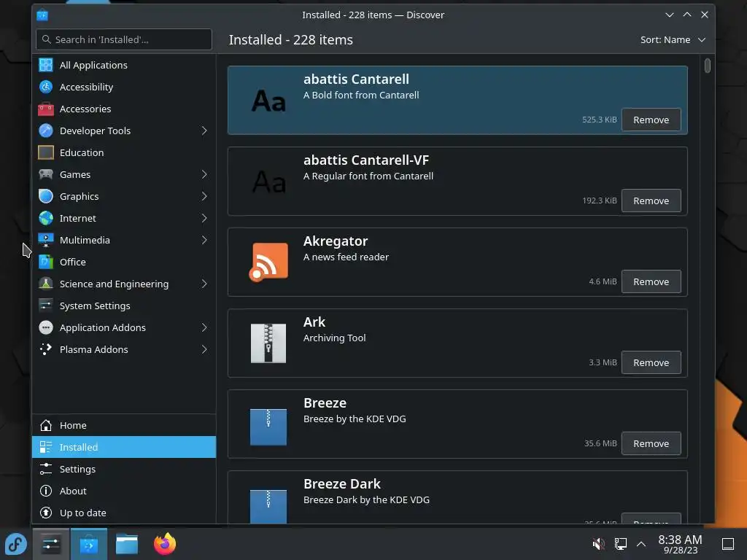Click the System Settings taskbar icon

tap(51, 544)
